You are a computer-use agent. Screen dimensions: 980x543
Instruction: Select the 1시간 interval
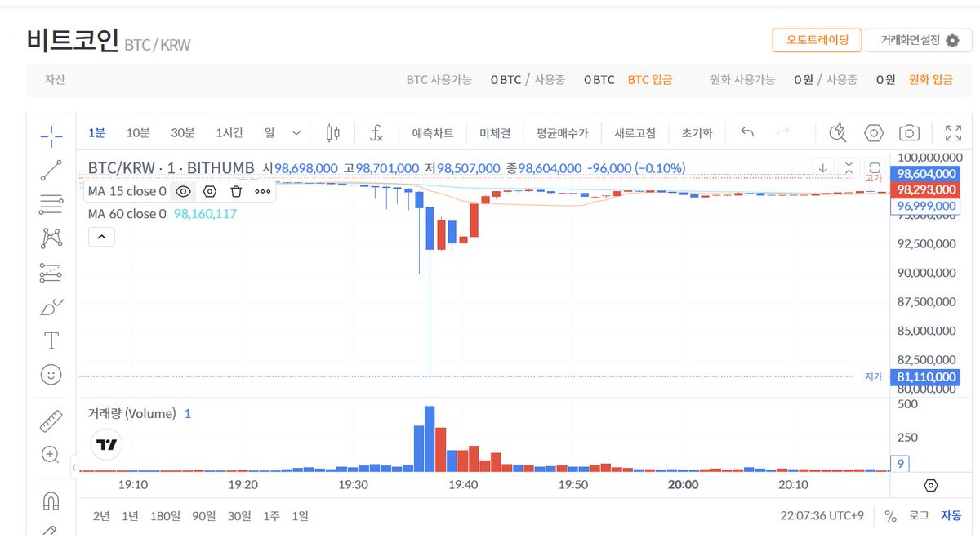(229, 133)
